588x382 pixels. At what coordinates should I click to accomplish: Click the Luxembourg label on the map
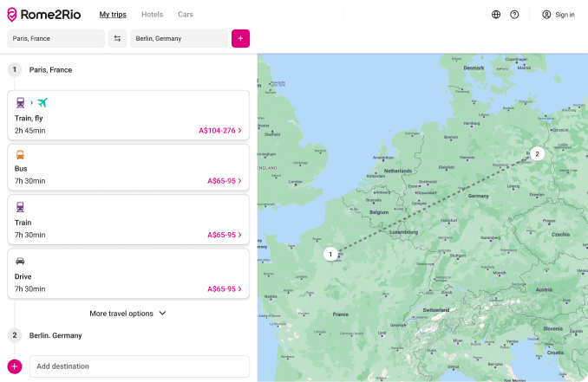[x=403, y=232]
